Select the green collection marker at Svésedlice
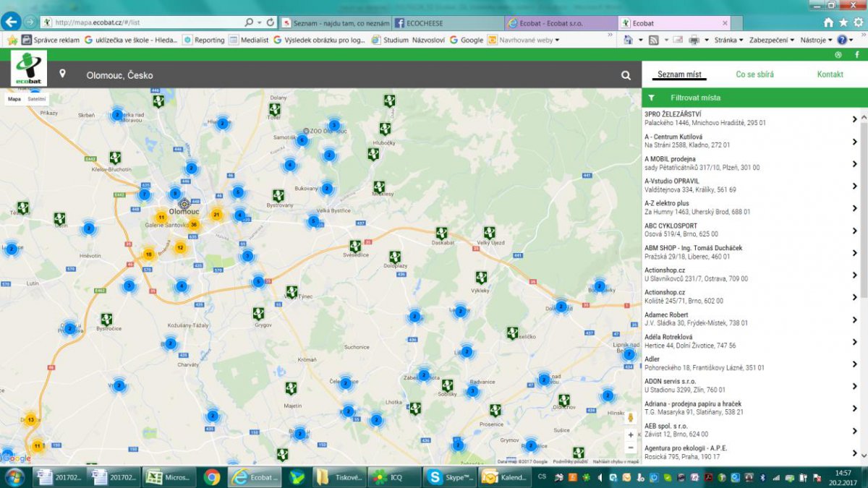The height and width of the screenshot is (488, 868). pyautogui.click(x=355, y=246)
